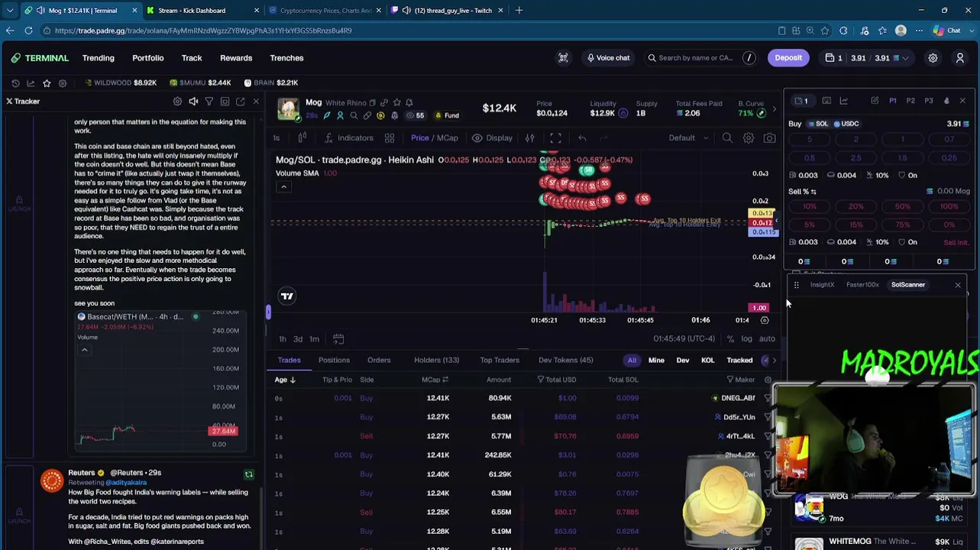The height and width of the screenshot is (550, 980).
Task: Close the trade panel
Action: (x=962, y=101)
